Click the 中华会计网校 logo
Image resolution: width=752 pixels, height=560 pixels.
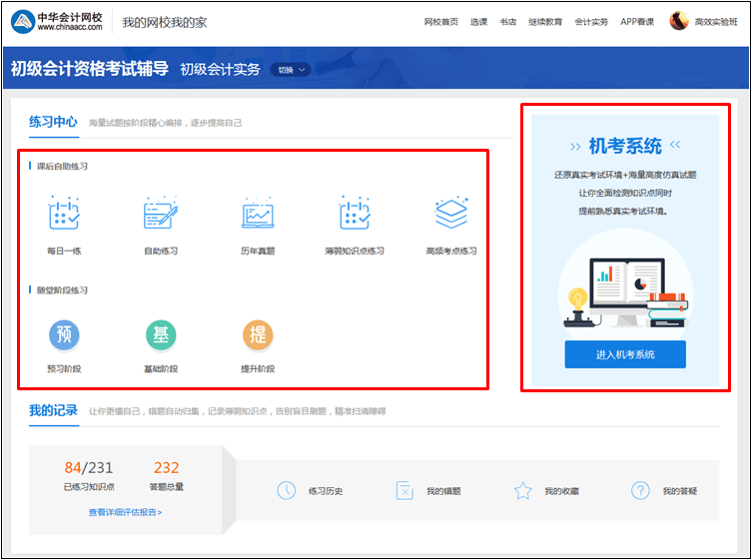pos(57,22)
